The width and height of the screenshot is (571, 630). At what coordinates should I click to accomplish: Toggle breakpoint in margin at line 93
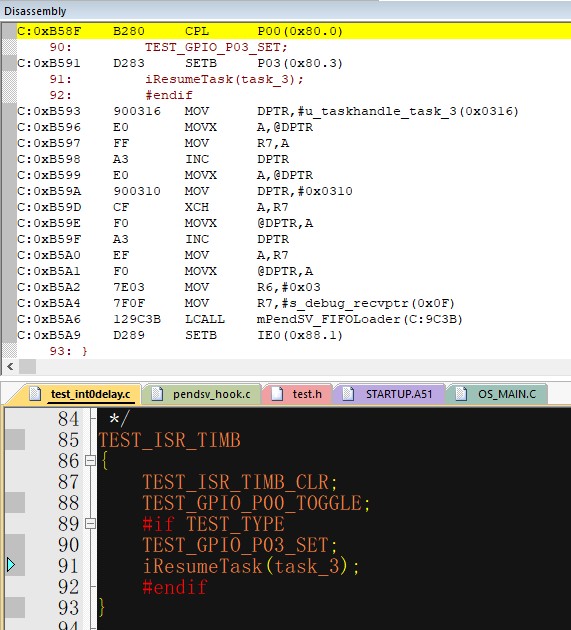point(15,607)
